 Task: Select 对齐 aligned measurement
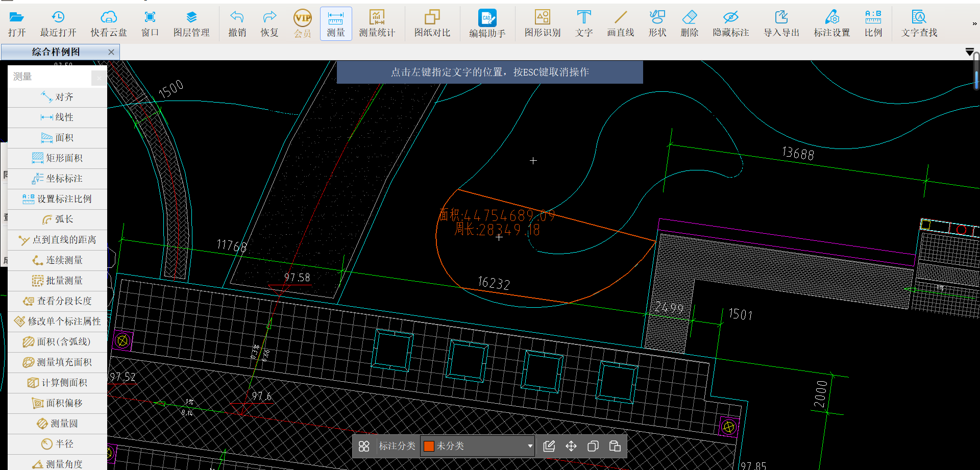pos(57,97)
